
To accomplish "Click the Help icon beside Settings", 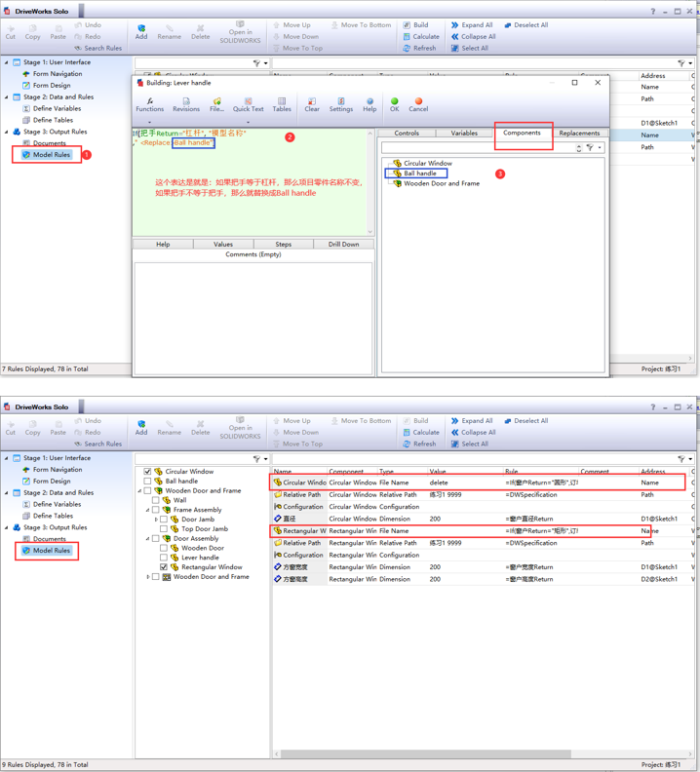I will point(369,104).
